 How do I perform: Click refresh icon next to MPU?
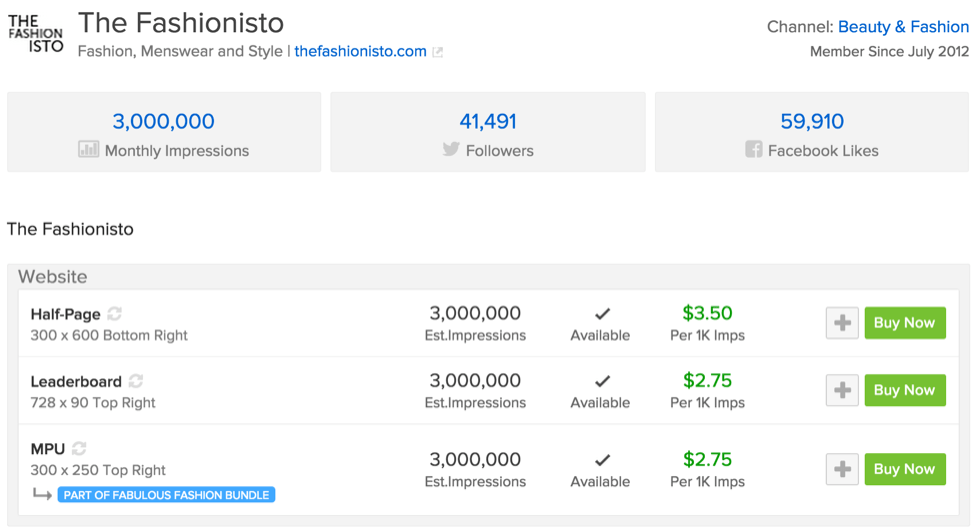(79, 448)
